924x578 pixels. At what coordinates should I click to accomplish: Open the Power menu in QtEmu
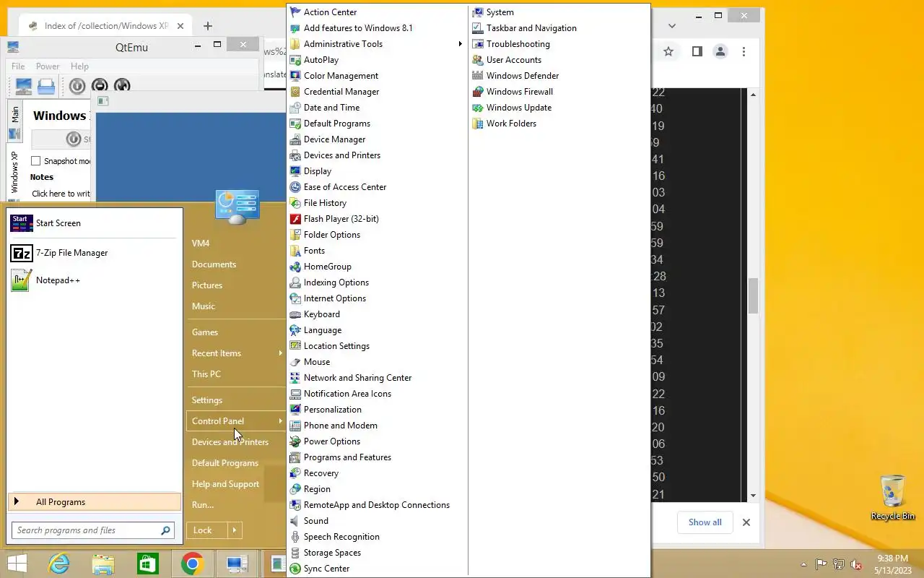click(48, 66)
